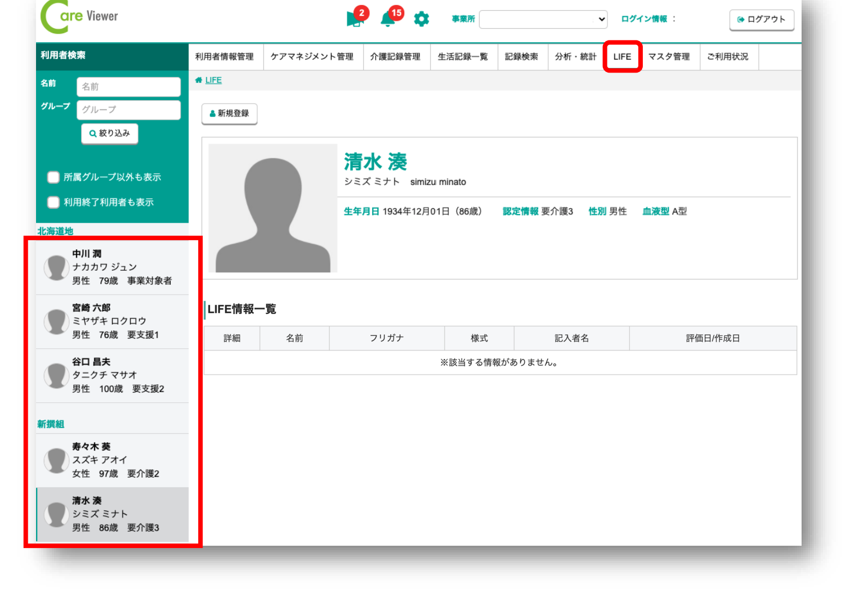Enable 所属グループ以外も表示 checkbox

(53, 177)
